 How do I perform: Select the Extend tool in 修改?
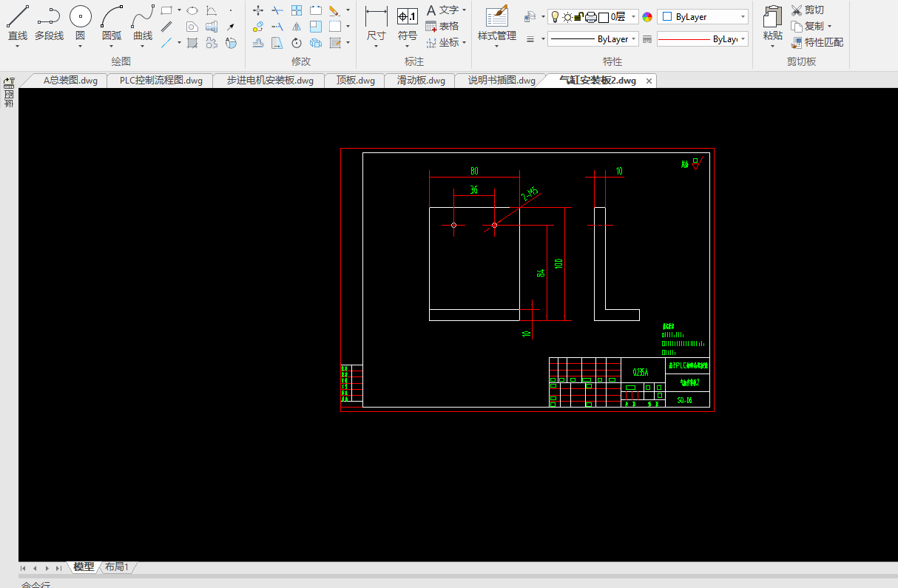pos(277,27)
